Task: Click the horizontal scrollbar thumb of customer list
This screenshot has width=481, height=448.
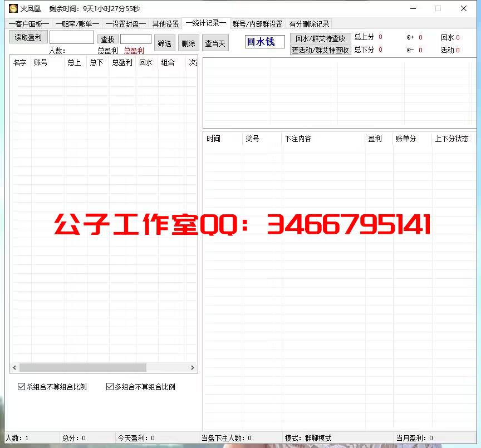Action: 83,367
